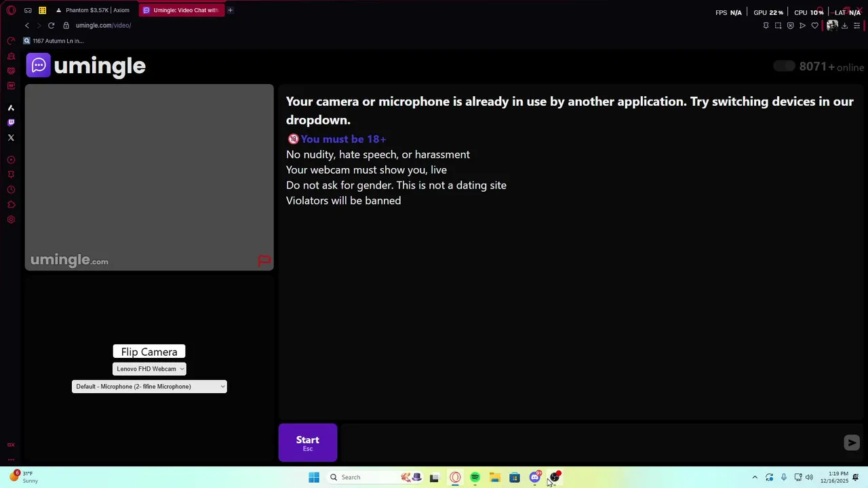Open the Windows Start menu
The width and height of the screenshot is (868, 488).
pyautogui.click(x=314, y=477)
